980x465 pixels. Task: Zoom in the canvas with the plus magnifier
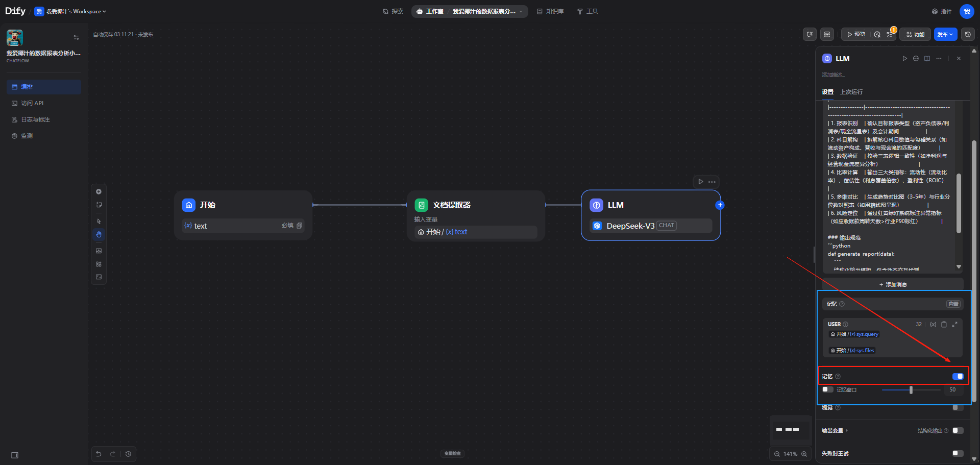(x=804, y=454)
